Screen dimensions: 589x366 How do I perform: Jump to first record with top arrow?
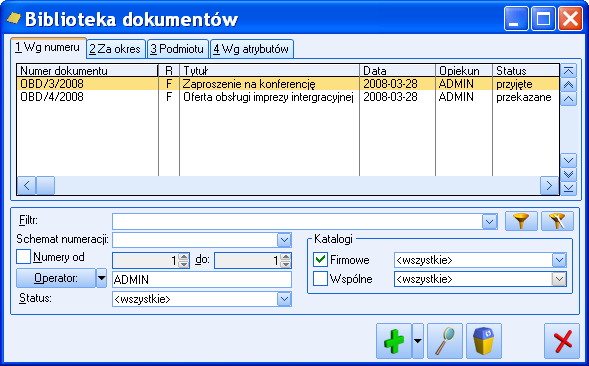(568, 71)
